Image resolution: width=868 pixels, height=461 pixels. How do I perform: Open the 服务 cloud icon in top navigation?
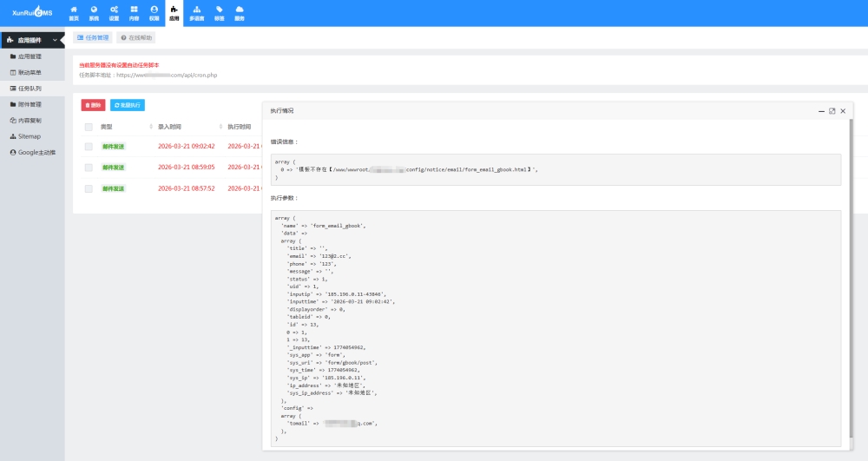239,12
